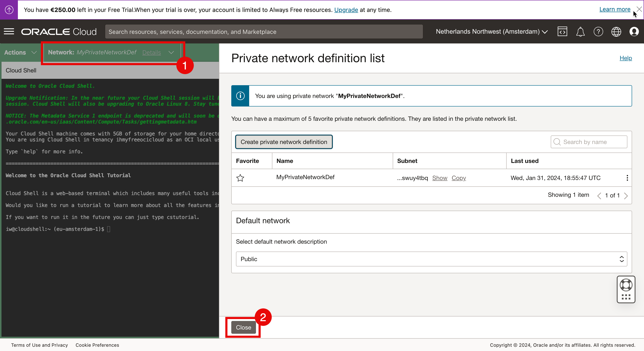
Task: Click the Cloud Shell tab label
Action: click(21, 70)
